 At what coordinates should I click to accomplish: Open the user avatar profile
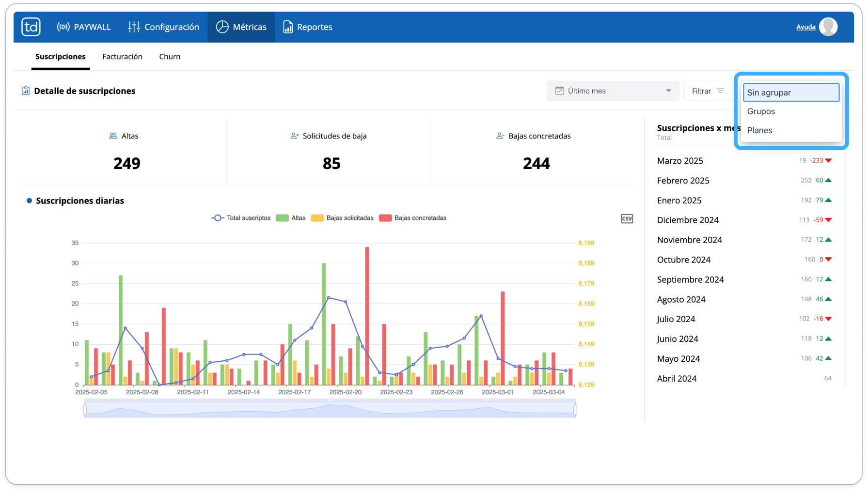828,27
